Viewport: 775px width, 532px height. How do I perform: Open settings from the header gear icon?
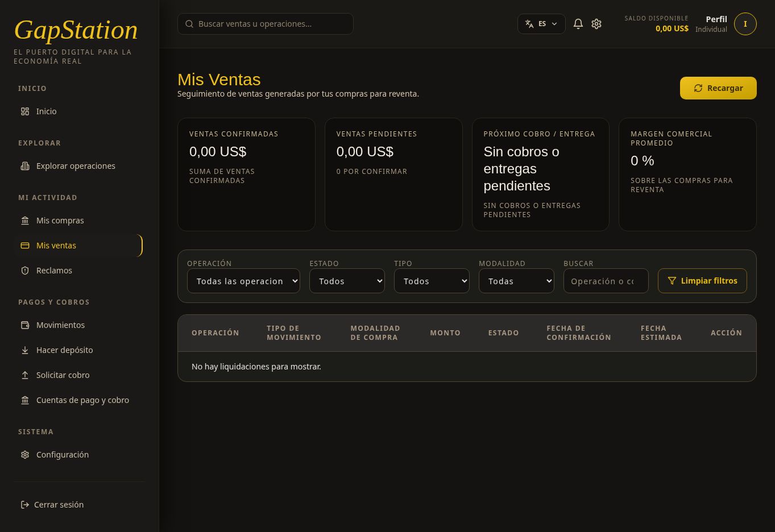click(596, 24)
